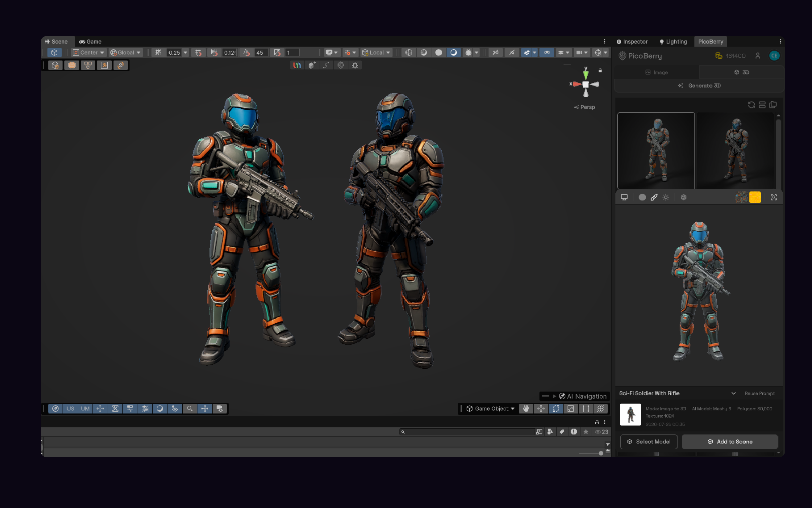Viewport: 812px width, 508px height.
Task: Toggle the lock icon on the project panel
Action: [x=597, y=422]
